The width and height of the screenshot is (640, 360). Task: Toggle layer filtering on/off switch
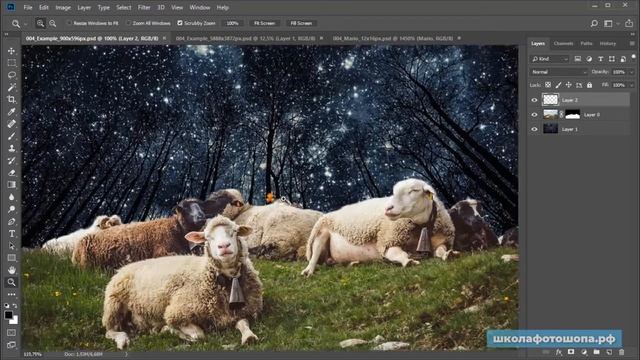point(633,57)
